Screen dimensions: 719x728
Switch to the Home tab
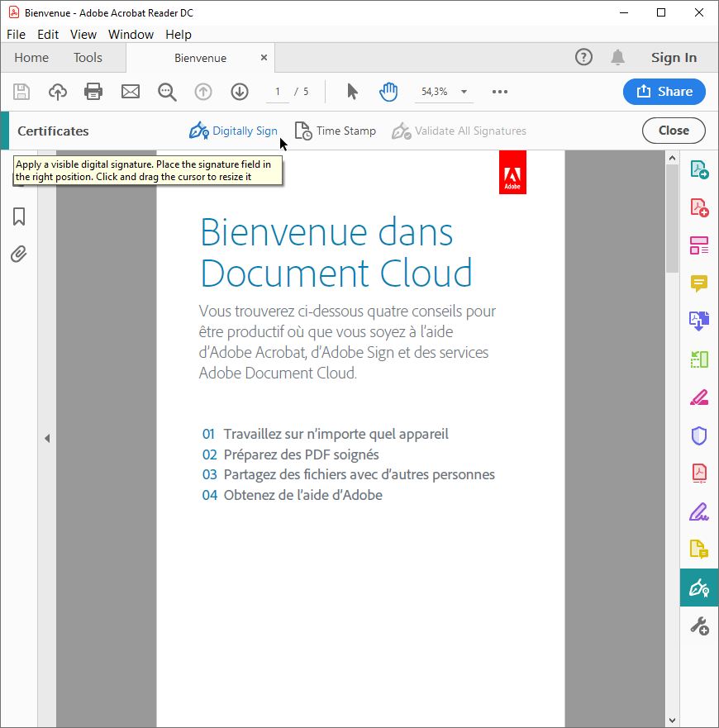click(x=31, y=58)
